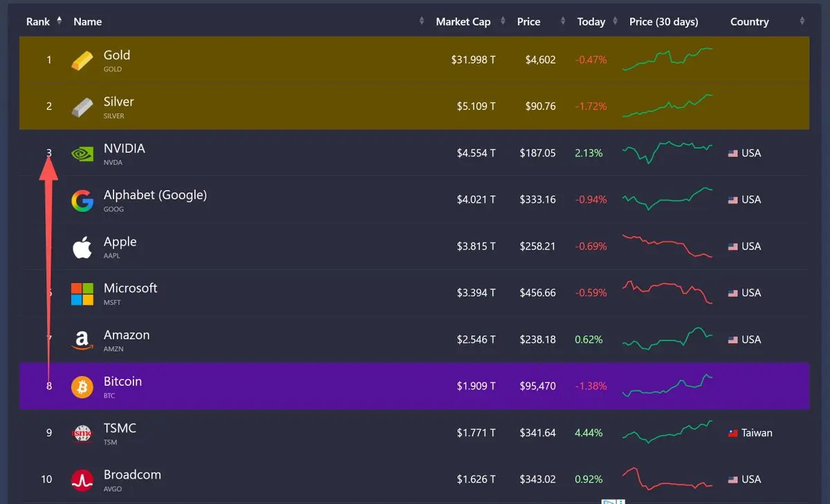
Task: Click the Gold bar icon
Action: tap(82, 61)
